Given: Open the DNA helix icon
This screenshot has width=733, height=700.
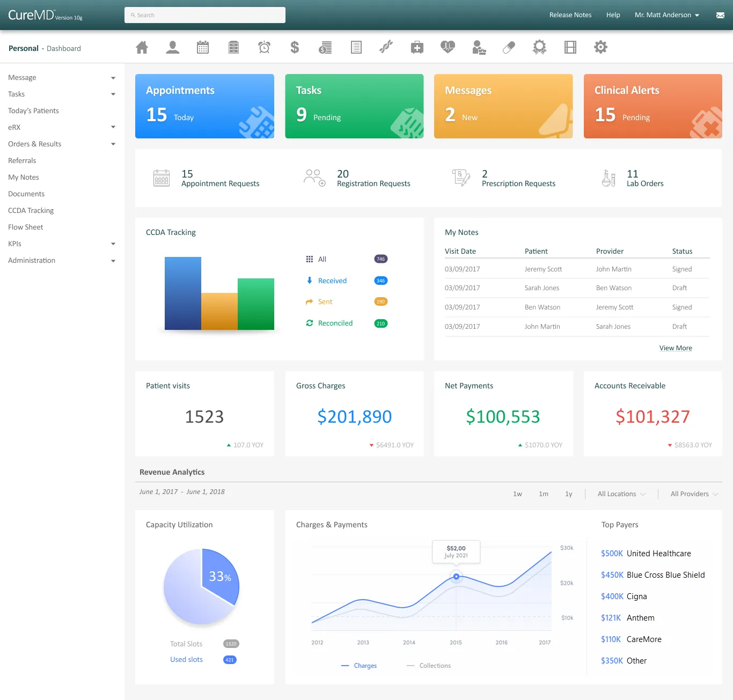Looking at the screenshot, I should click(x=386, y=48).
